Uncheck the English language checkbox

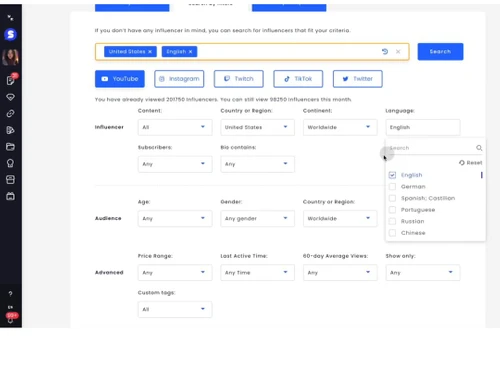[x=392, y=175]
